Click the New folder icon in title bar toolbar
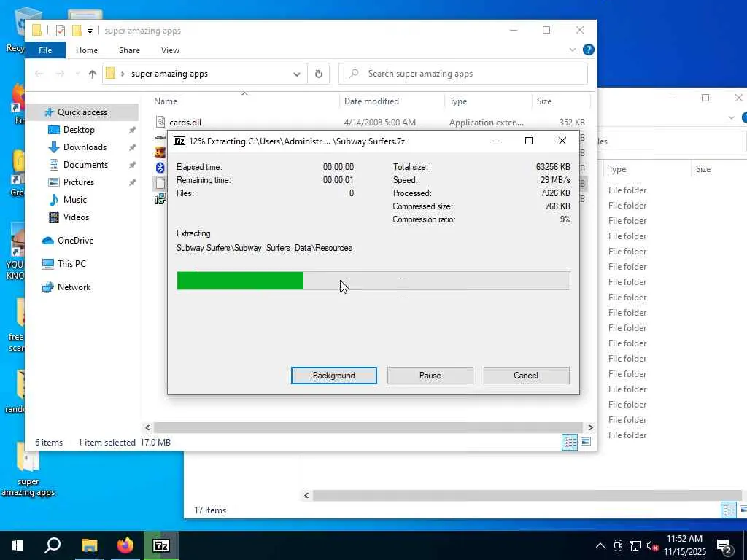 point(77,31)
